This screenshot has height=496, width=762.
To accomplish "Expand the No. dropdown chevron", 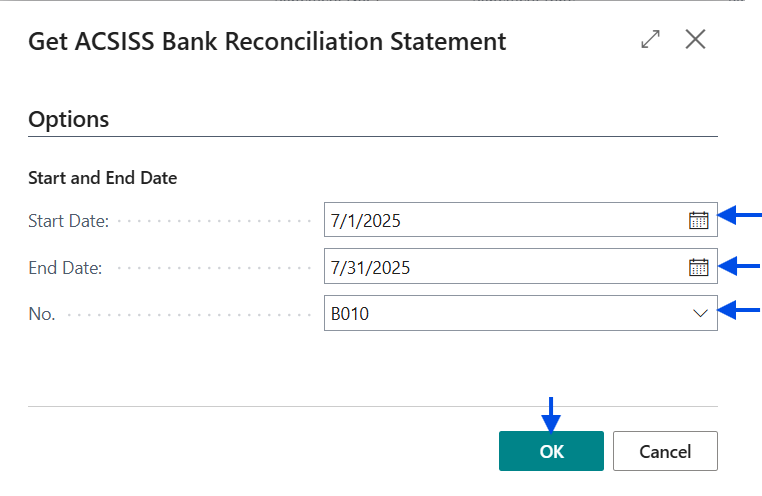I will point(700,313).
